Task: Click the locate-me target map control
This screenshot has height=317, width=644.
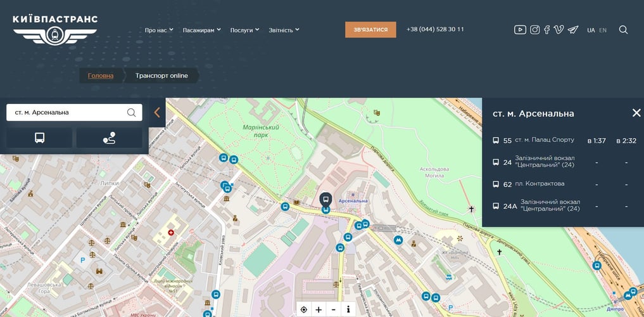Action: (304, 309)
